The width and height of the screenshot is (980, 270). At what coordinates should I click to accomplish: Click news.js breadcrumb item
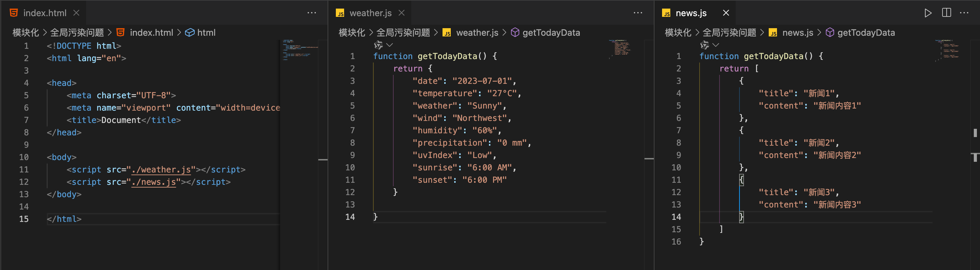[798, 33]
